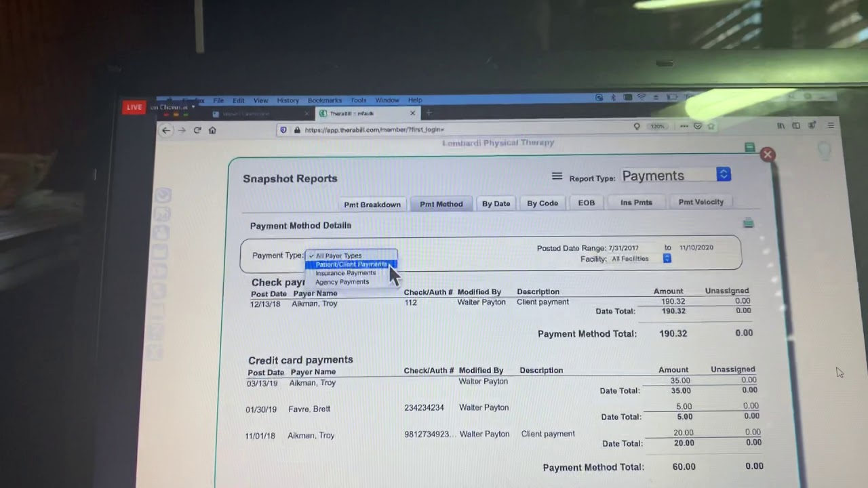Open the Report Type Payments dropdown
The image size is (868, 488).
[675, 176]
